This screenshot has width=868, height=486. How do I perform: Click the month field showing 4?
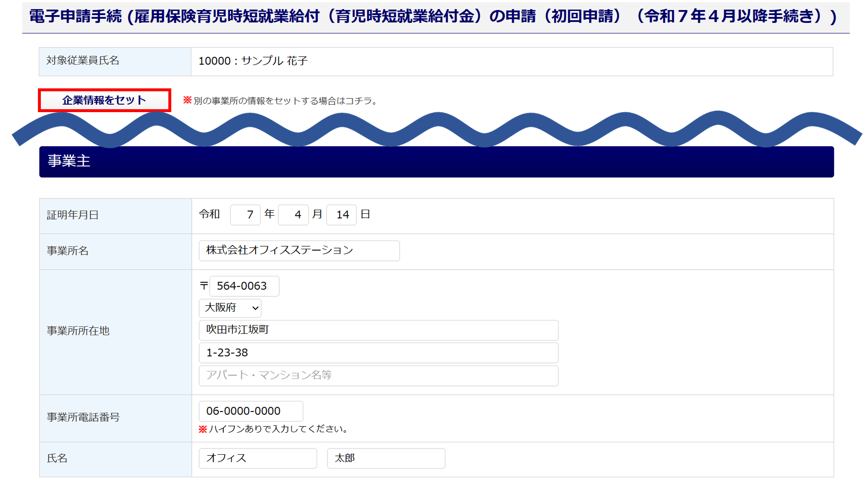coord(293,215)
